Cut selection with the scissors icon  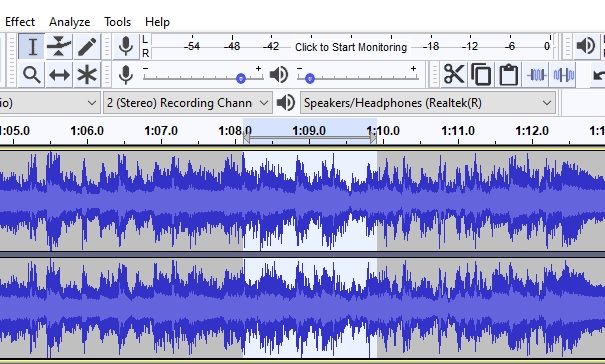[x=454, y=74]
